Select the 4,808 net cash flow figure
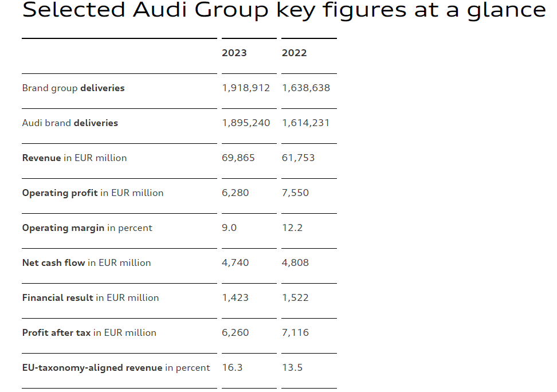 coord(295,262)
